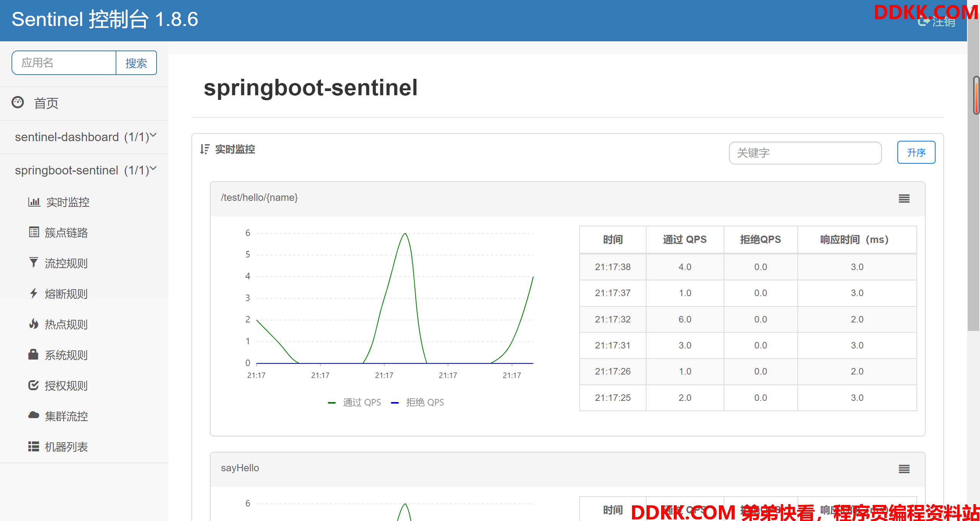The width and height of the screenshot is (980, 521).
Task: Click the 搜索 button
Action: 136,63
